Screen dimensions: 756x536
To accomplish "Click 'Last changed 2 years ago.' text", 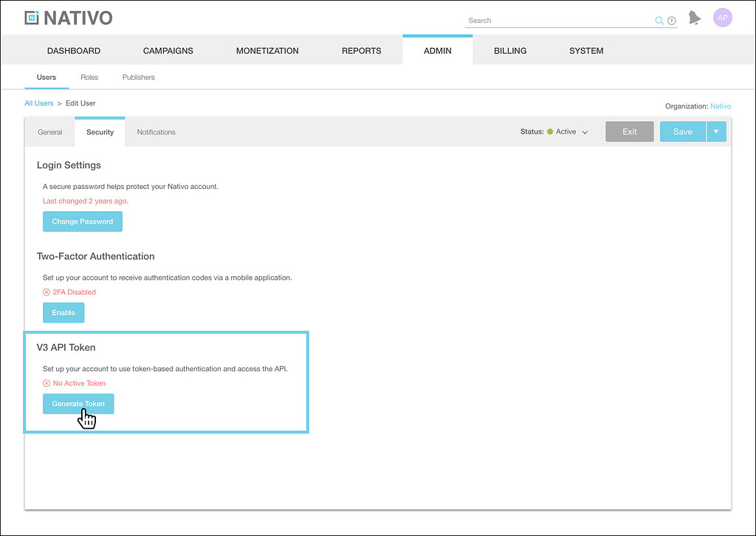I will tap(86, 201).
